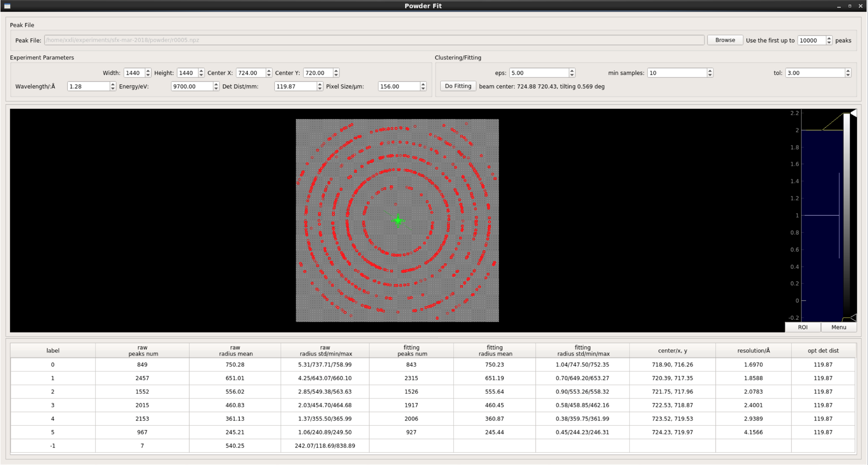The image size is (868, 465).
Task: Click the 'raw radius mean' column header
Action: (235, 351)
